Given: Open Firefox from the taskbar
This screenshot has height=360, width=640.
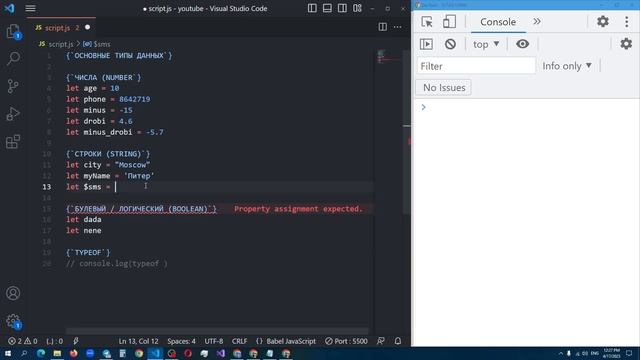Looking at the screenshot, I should click(x=73, y=353).
